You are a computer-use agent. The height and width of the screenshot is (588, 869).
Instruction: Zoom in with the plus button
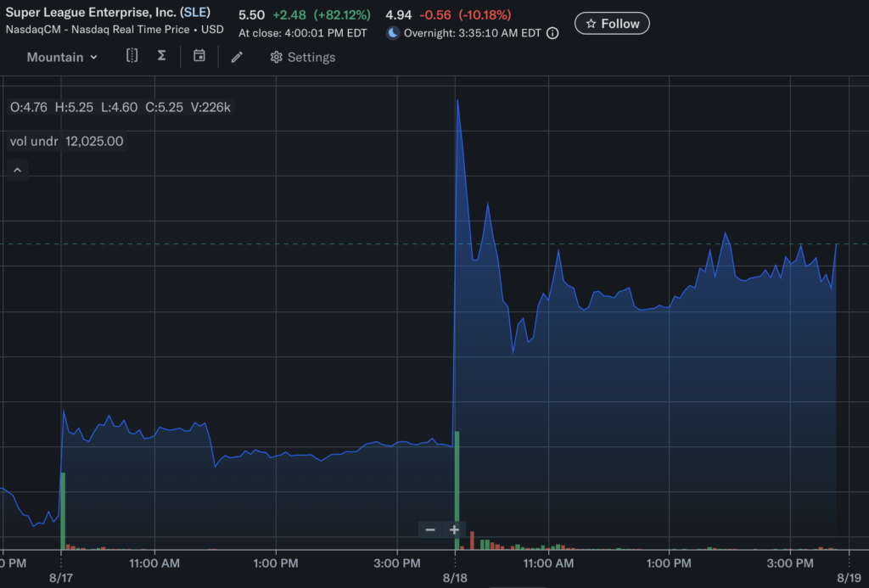[x=454, y=529]
